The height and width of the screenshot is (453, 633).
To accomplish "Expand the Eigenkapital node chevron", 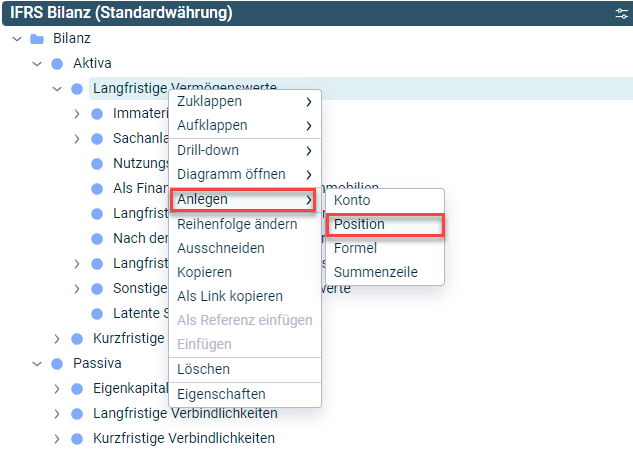I will coord(57,389).
